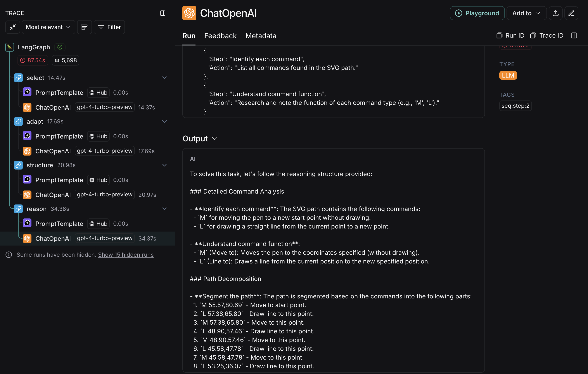Collapse the structure step chevron
588x374 pixels.
click(164, 165)
